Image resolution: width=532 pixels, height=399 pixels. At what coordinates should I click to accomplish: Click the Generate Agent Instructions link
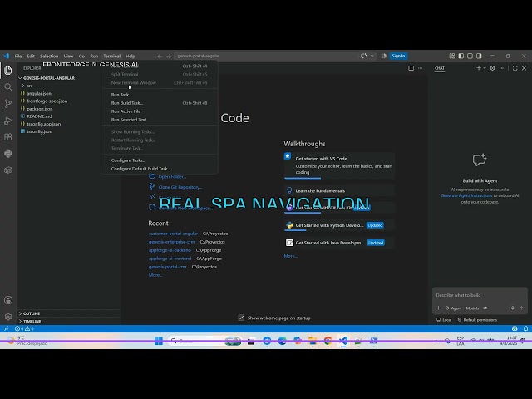[x=466, y=195]
